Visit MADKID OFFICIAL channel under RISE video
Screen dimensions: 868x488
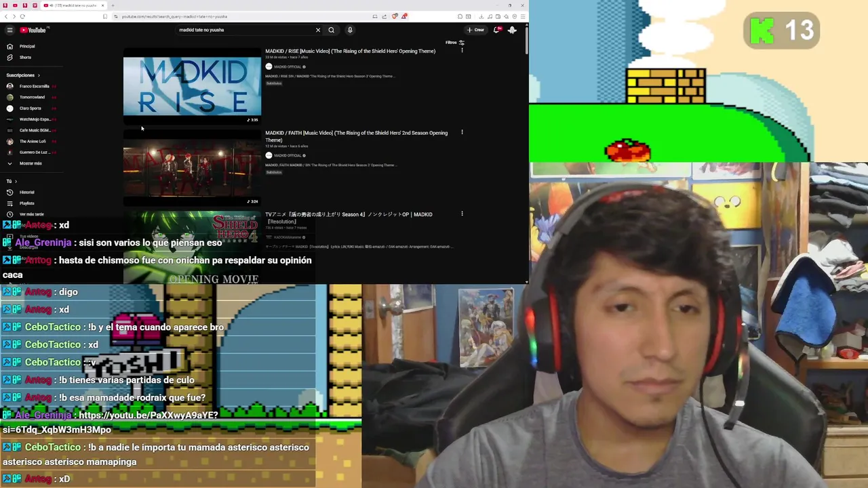point(288,66)
